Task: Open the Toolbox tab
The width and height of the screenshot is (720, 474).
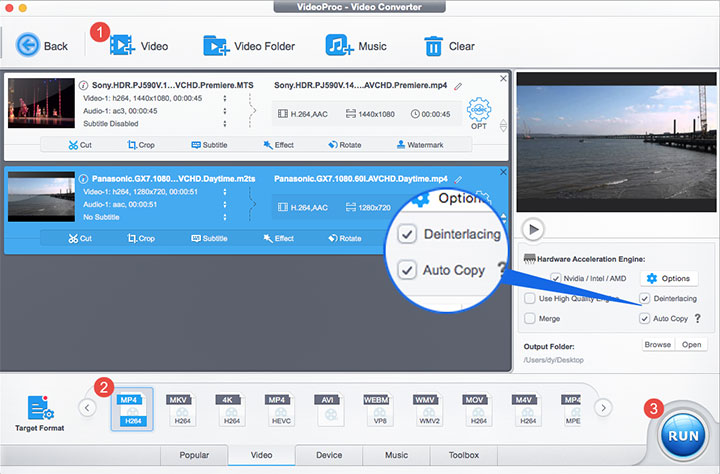Action: [x=464, y=455]
